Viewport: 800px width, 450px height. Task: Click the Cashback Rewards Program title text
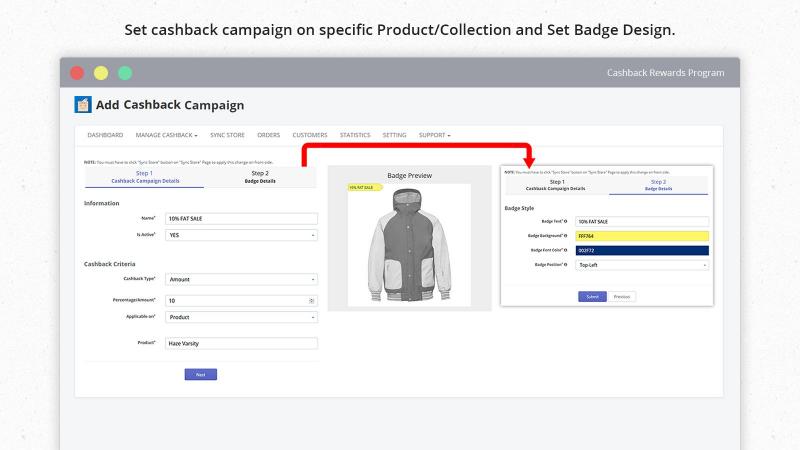point(665,72)
